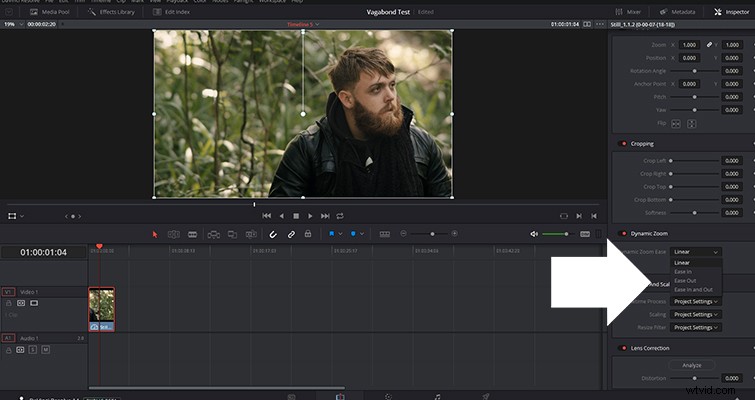
Task: Open the Scaling Project Settings dropdown
Action: click(696, 314)
